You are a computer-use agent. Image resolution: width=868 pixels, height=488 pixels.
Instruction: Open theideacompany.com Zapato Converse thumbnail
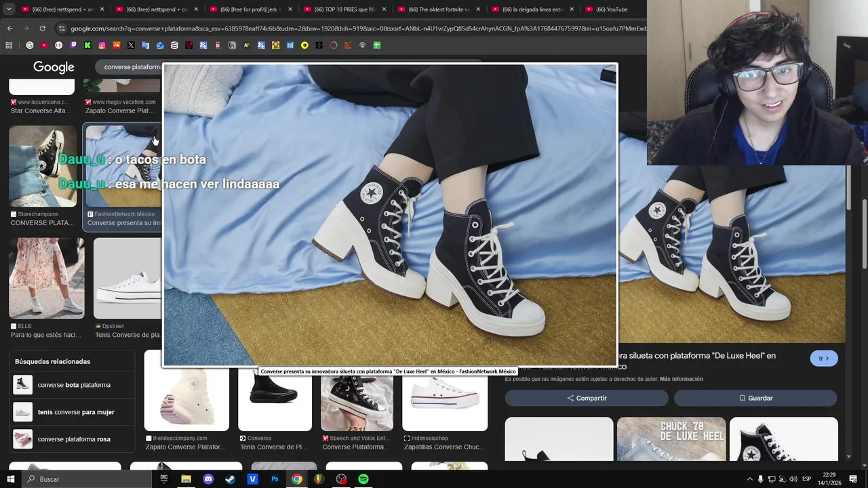point(186,391)
